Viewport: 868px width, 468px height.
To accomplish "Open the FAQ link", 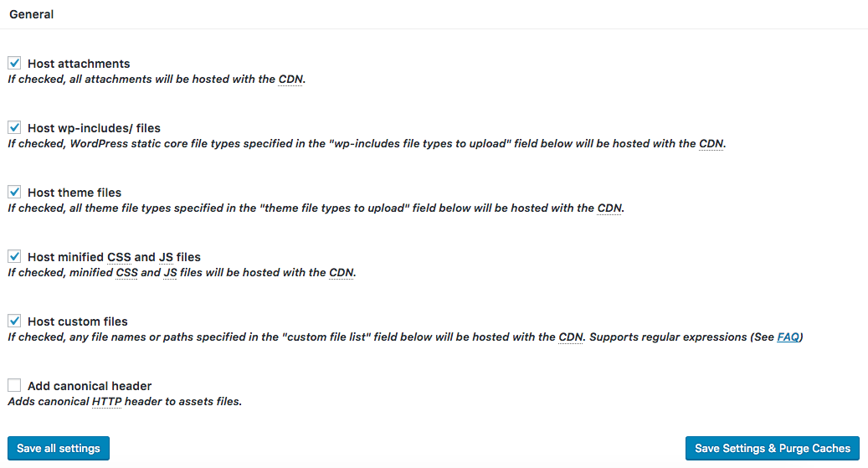I will [x=788, y=337].
